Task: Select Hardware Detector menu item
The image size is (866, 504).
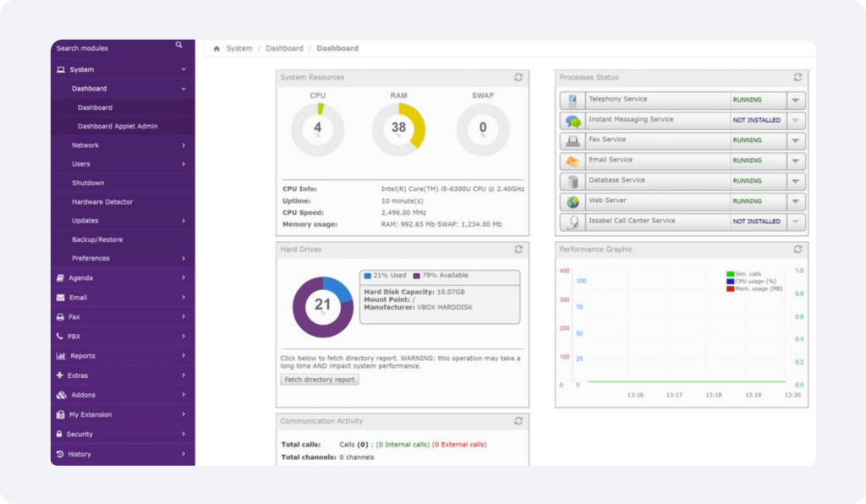Action: point(102,202)
